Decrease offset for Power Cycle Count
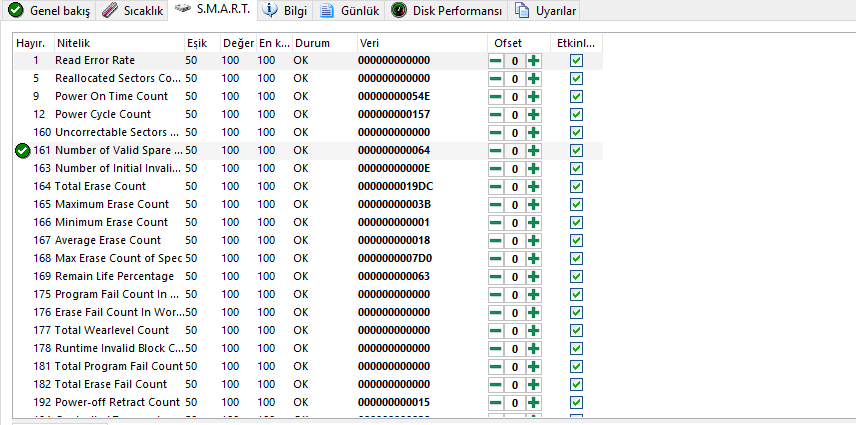The width and height of the screenshot is (856, 425). click(496, 115)
